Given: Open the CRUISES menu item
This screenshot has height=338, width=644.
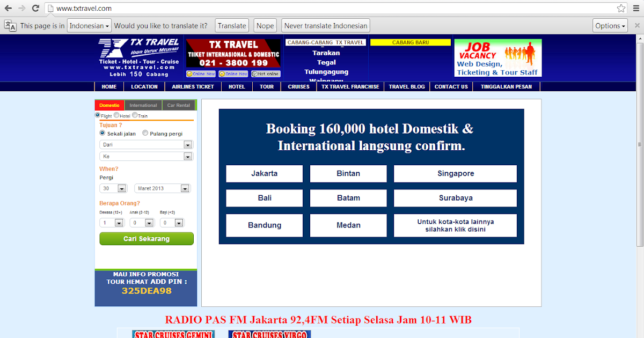Looking at the screenshot, I should click(298, 86).
